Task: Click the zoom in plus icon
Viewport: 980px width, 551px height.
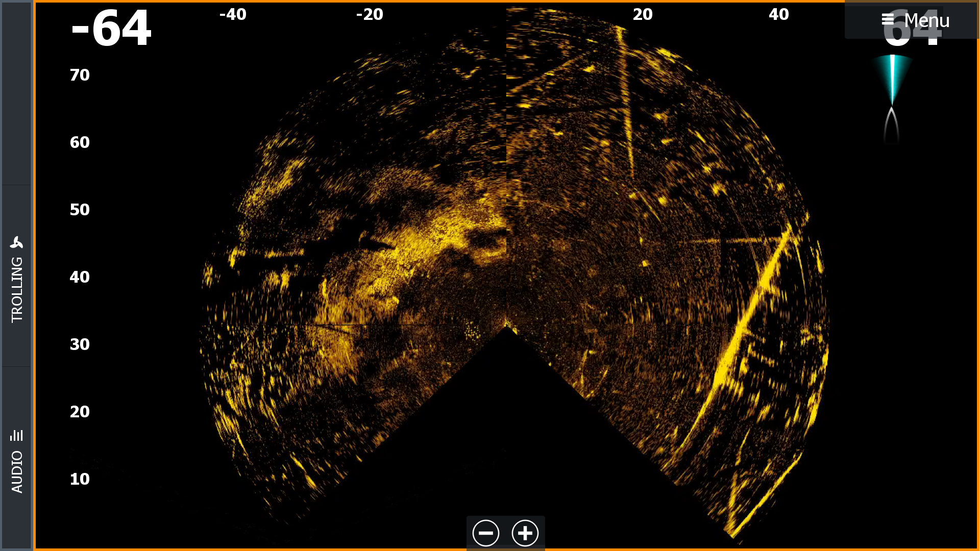Action: (525, 533)
